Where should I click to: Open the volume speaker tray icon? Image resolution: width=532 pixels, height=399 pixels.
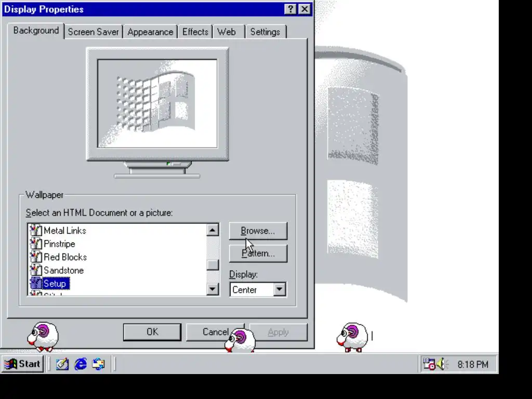point(442,364)
